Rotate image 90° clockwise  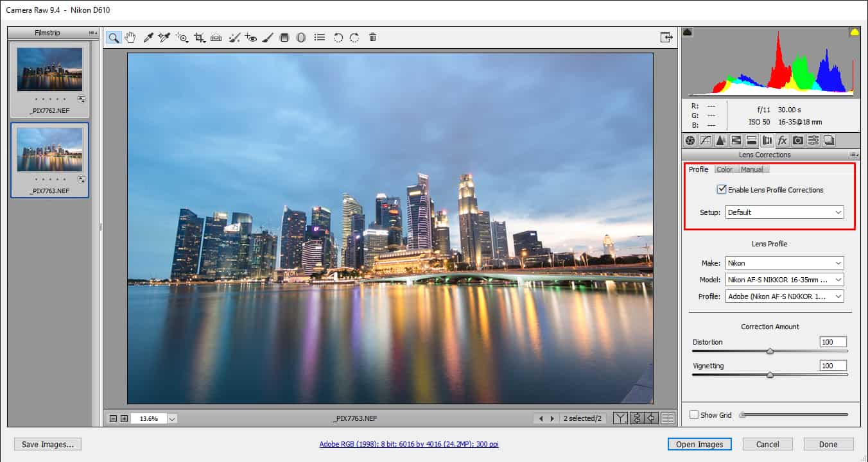pos(354,38)
